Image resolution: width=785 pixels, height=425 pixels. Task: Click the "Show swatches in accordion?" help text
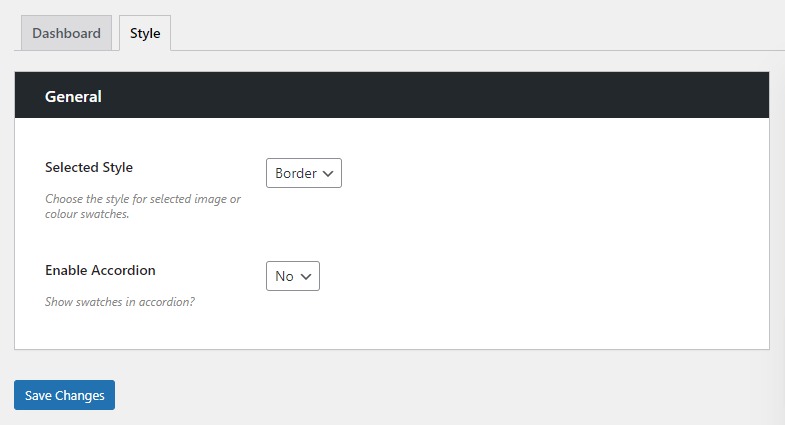point(120,301)
